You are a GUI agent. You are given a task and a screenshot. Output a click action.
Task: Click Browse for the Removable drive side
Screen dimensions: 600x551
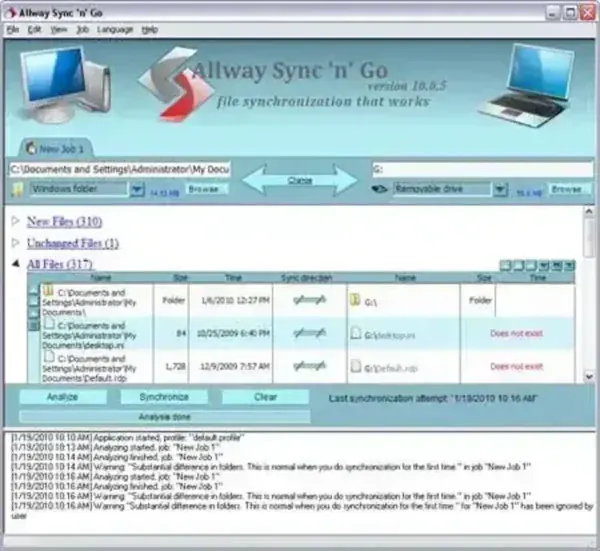point(569,189)
